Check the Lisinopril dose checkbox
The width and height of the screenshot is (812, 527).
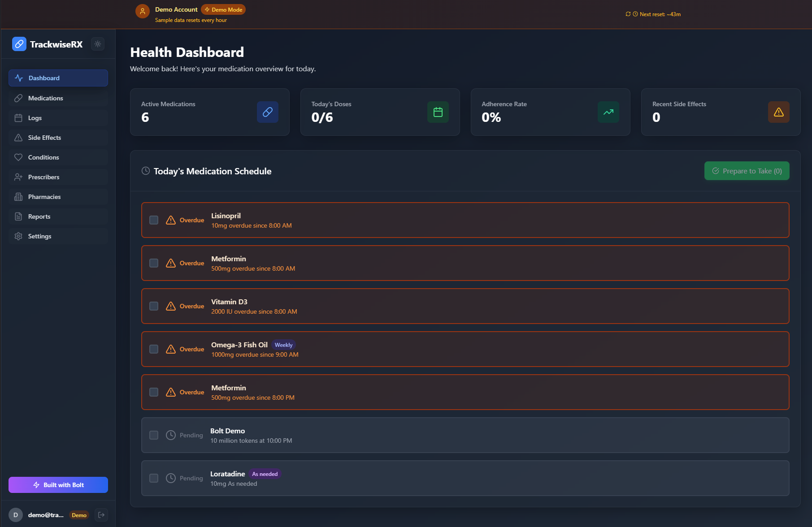coord(154,220)
